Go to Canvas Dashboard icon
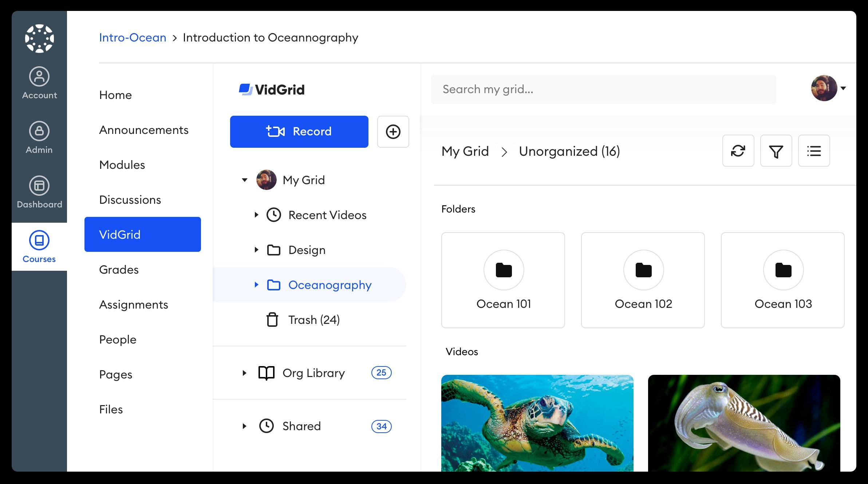 coord(39,186)
